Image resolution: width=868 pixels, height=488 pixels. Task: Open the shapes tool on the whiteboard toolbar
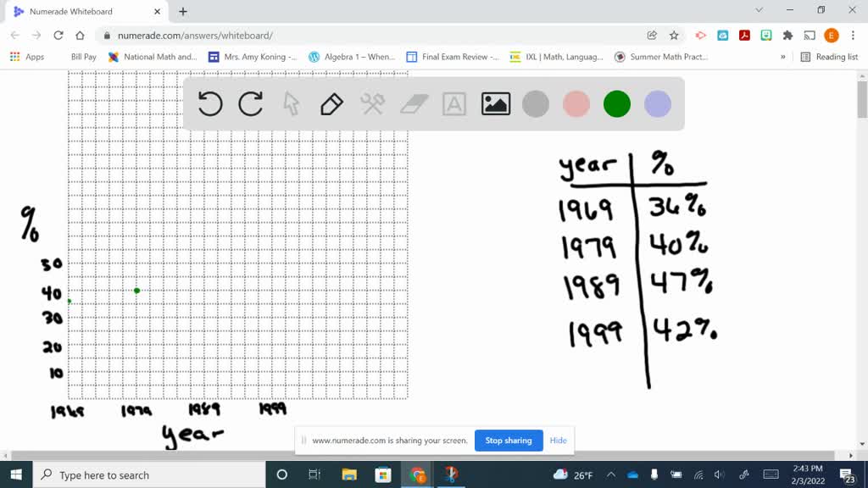click(x=372, y=103)
